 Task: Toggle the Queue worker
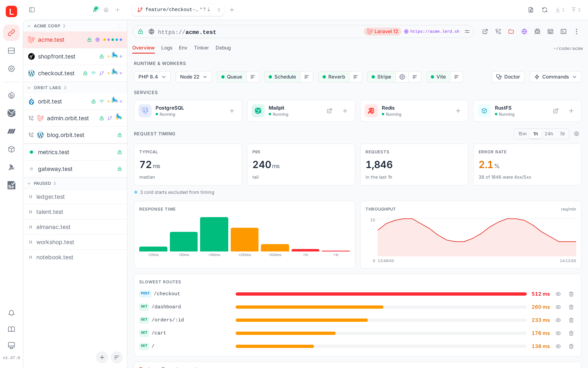pyautogui.click(x=232, y=77)
